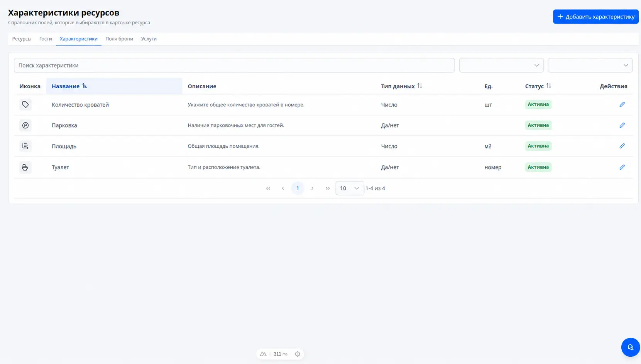
Task: Focus the Поиск характеристики search field
Action: click(234, 65)
